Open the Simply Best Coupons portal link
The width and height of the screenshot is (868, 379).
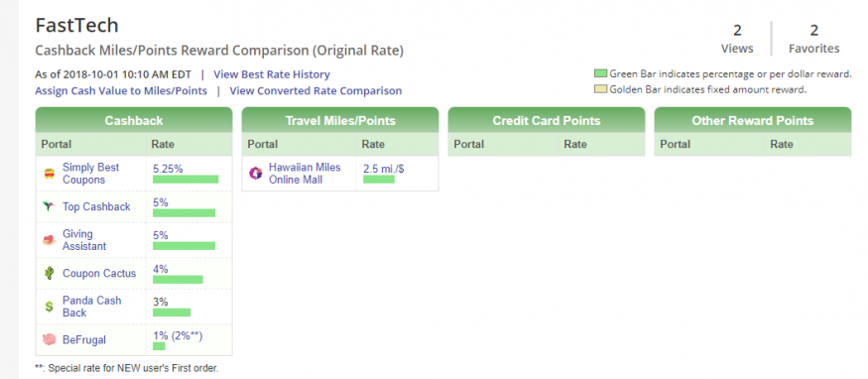[x=91, y=174]
